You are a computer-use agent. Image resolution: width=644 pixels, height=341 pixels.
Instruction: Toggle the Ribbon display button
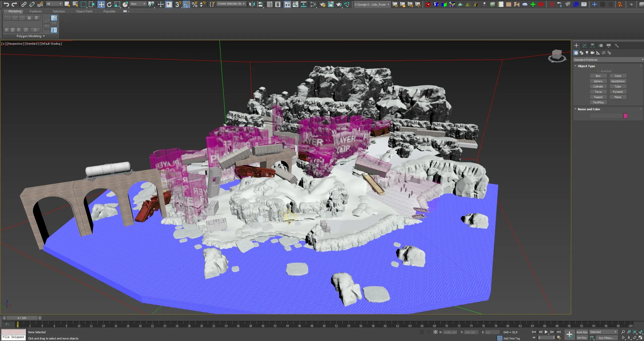tap(287, 4)
